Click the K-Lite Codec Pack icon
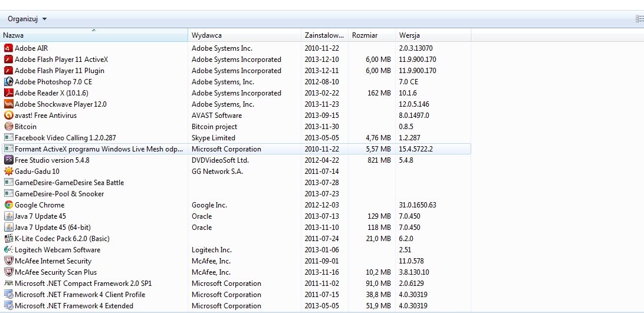 pos(9,238)
